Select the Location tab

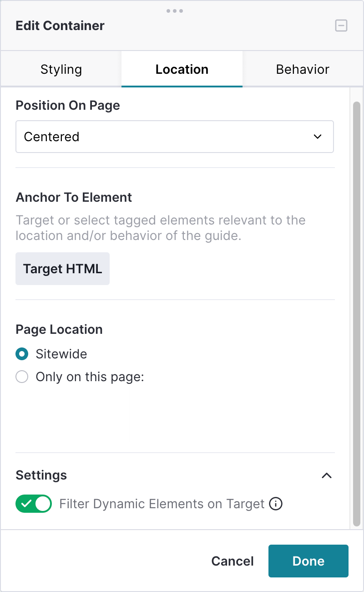coord(182,69)
